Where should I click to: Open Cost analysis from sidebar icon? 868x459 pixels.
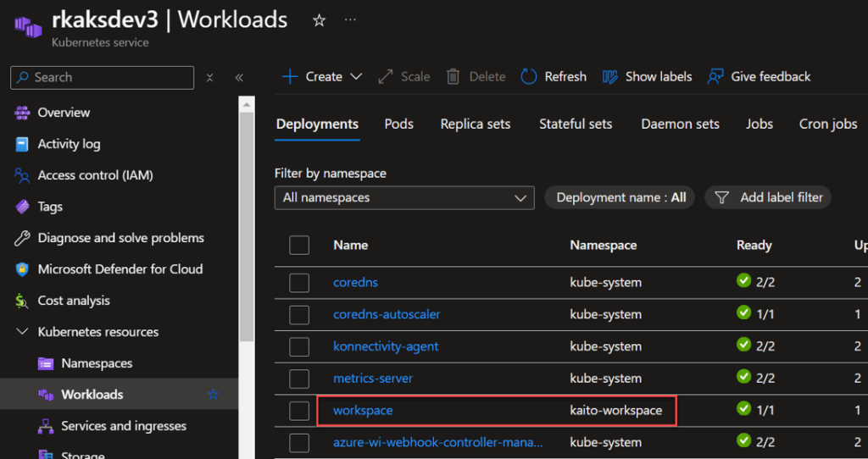(22, 301)
